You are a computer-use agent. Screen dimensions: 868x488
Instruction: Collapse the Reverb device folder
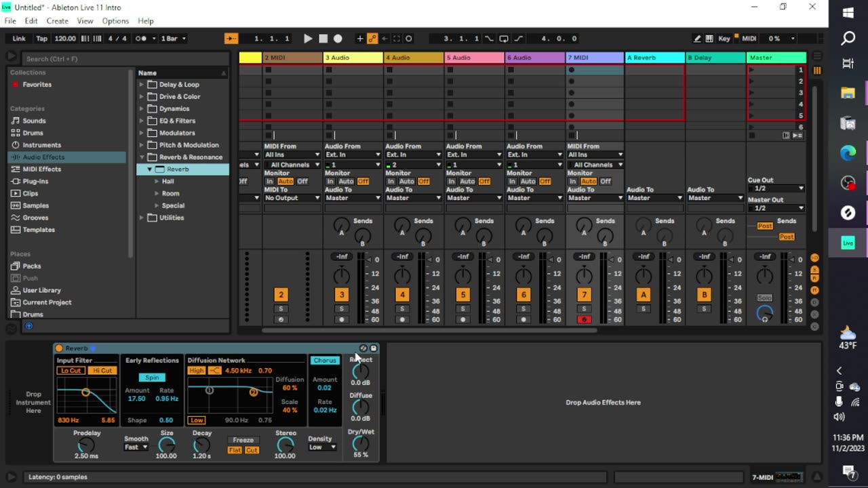pos(150,169)
